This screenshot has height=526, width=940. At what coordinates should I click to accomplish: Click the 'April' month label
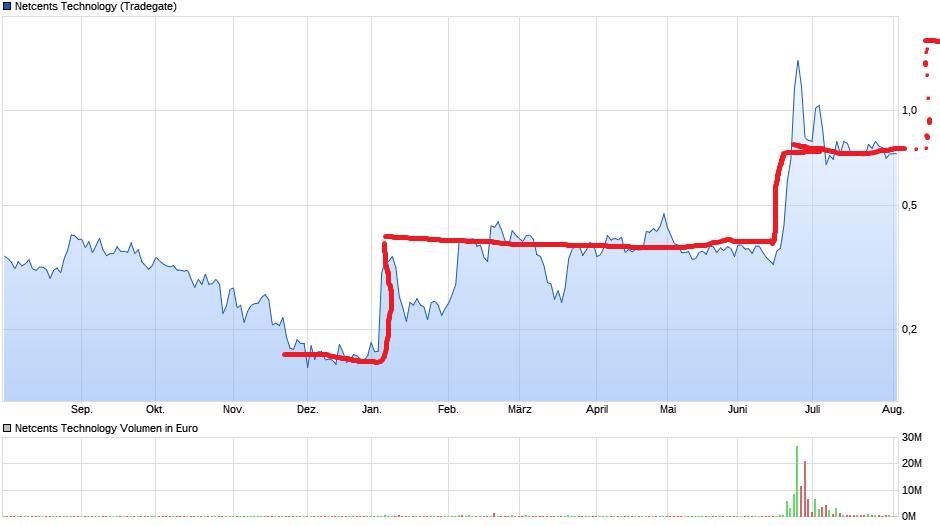point(597,410)
